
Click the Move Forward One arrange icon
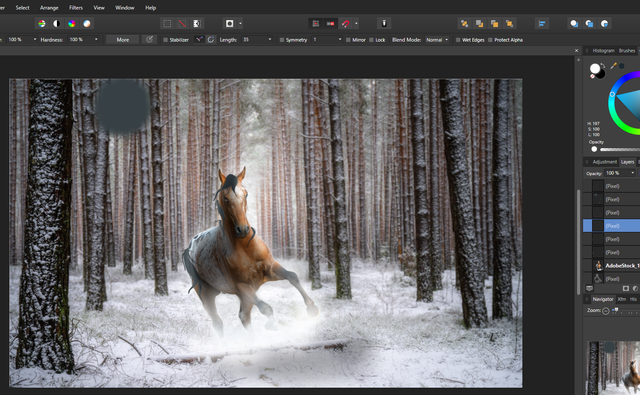[x=494, y=24]
